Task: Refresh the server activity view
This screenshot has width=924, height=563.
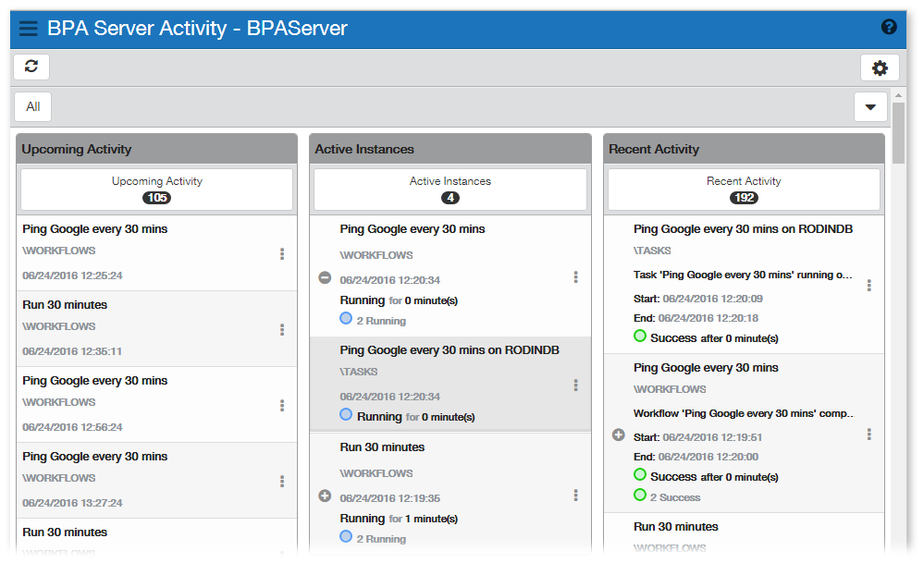Action: click(31, 67)
